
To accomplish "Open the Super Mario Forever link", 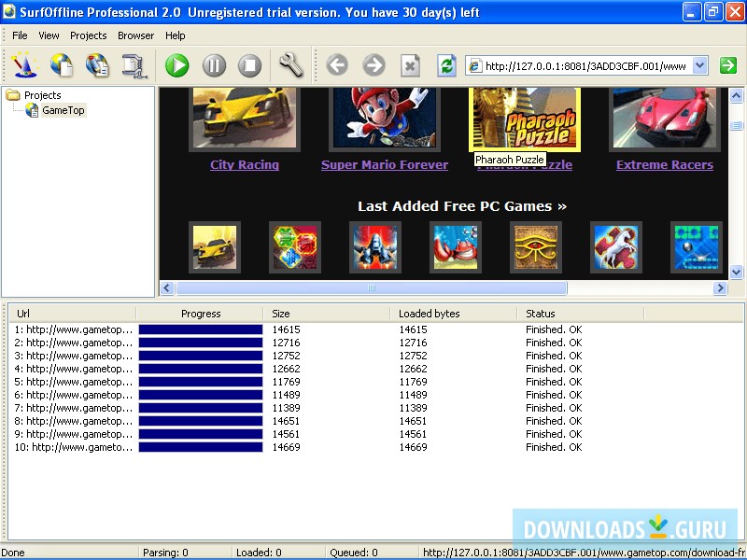I will (384, 164).
